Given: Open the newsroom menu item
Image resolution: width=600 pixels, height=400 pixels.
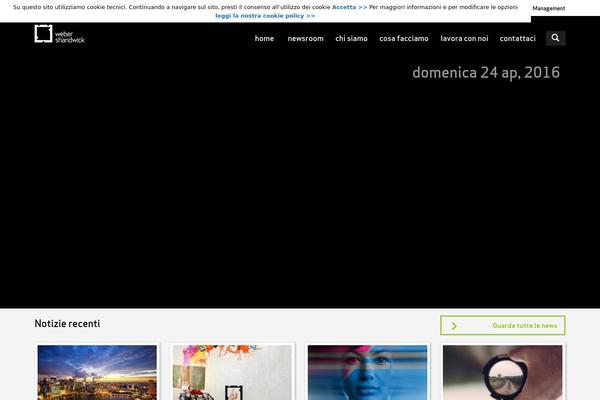Looking at the screenshot, I should (x=305, y=38).
